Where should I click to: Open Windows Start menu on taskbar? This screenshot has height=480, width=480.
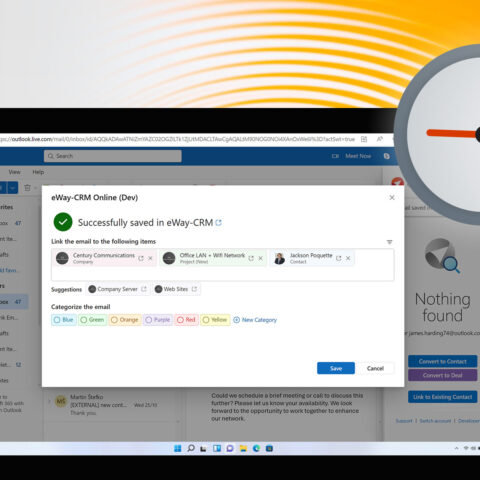pyautogui.click(x=178, y=448)
